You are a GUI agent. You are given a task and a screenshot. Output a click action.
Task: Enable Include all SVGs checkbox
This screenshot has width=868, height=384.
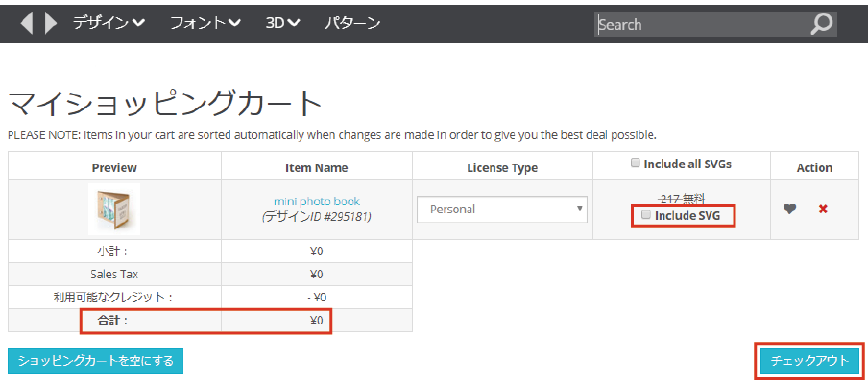636,164
